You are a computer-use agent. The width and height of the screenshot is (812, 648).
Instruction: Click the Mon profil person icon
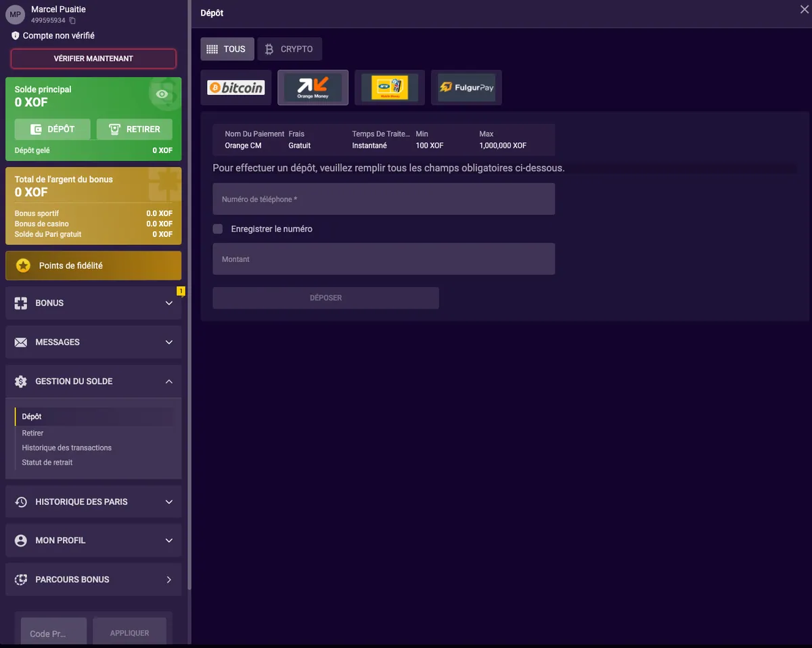click(x=21, y=540)
